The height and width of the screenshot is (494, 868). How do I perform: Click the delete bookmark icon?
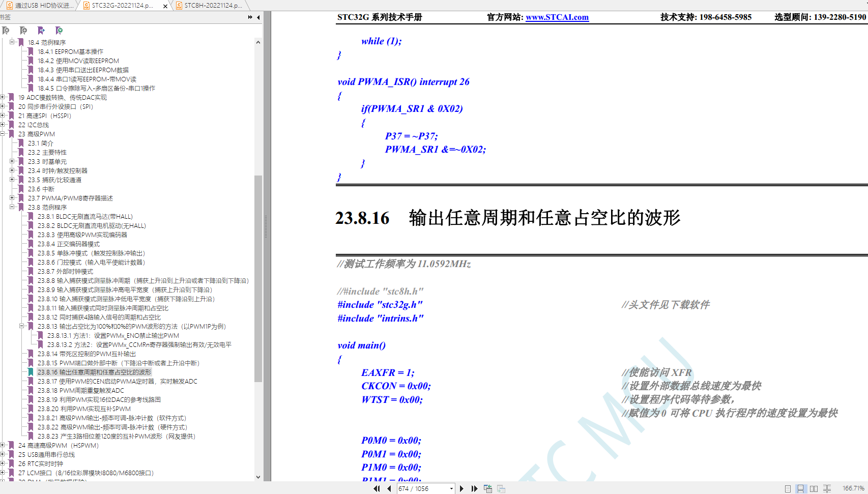tap(6, 31)
